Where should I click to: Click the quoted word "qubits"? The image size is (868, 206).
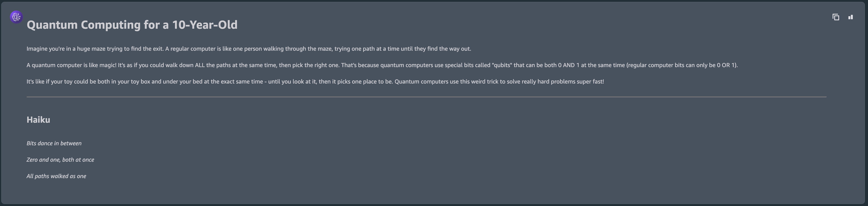click(502, 65)
